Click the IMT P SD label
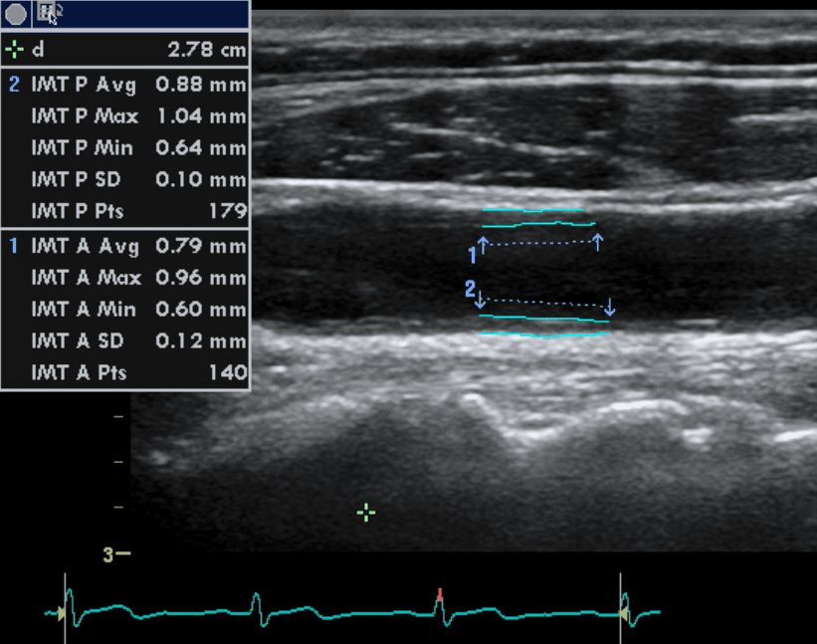 click(x=76, y=179)
